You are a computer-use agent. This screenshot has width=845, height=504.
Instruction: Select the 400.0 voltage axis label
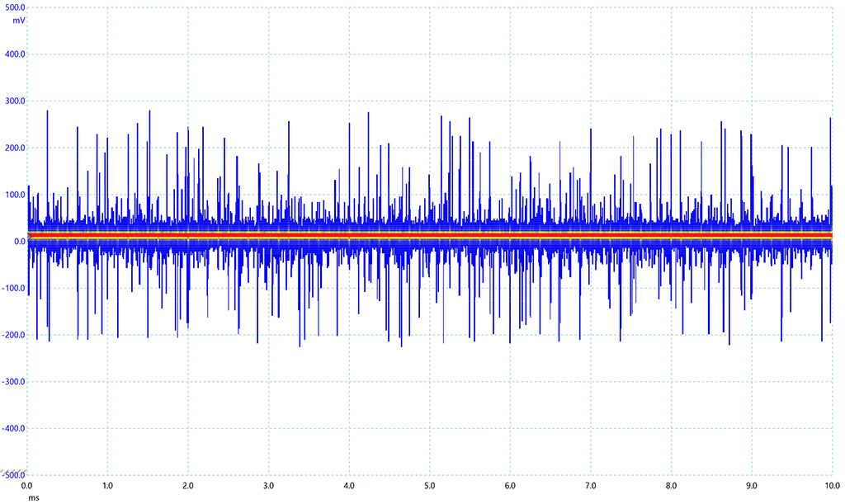15,54
